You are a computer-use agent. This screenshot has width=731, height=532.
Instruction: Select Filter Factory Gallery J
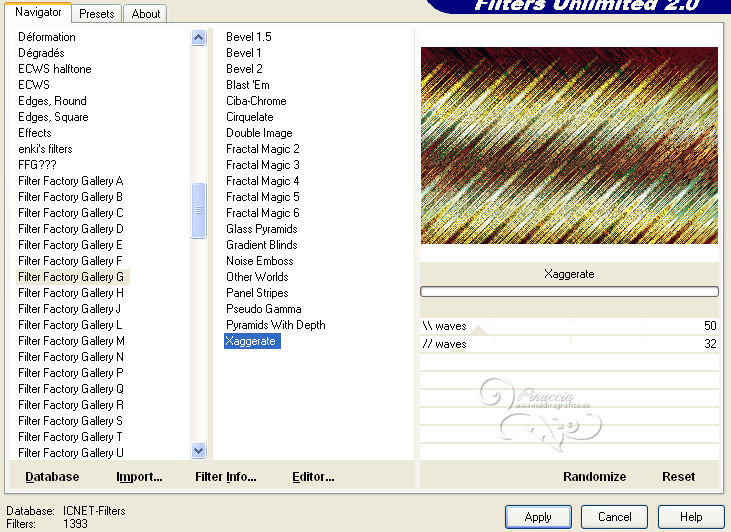coord(69,309)
